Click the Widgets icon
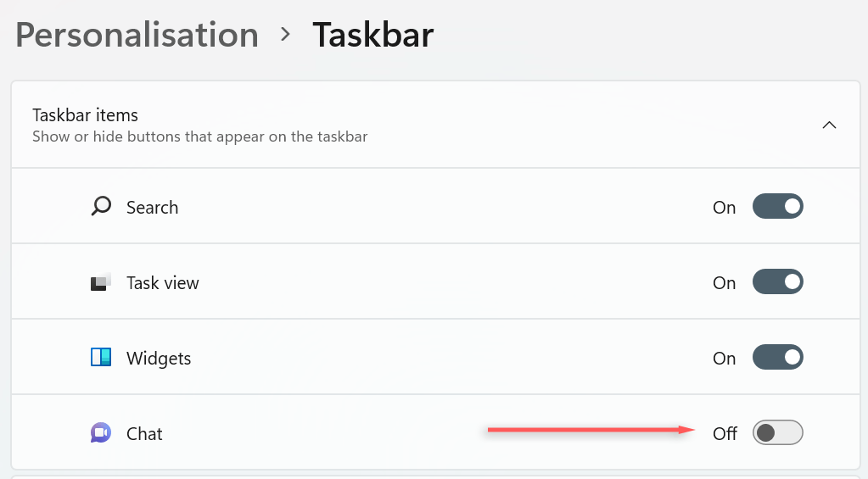The height and width of the screenshot is (479, 868). click(x=101, y=358)
